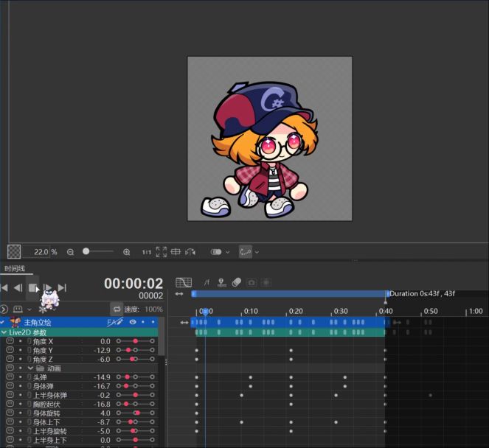Collapse the 动画 folder
The width and height of the screenshot is (489, 448).
[30, 368]
